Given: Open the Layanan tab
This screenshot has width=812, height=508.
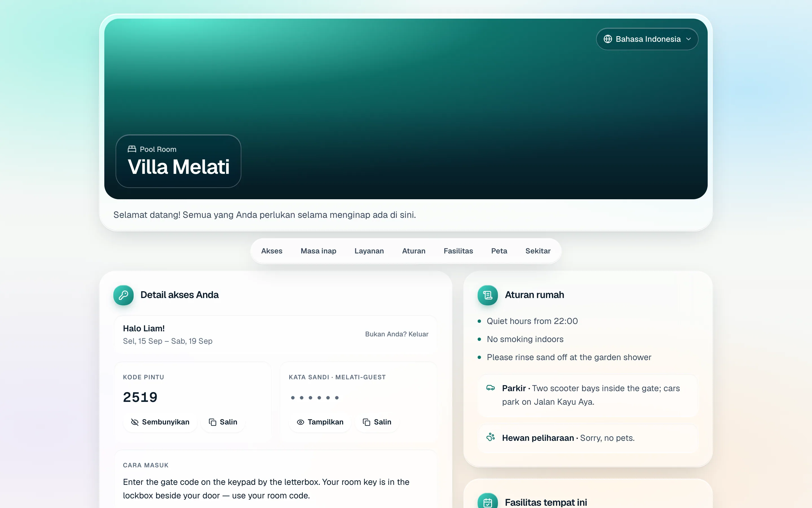Looking at the screenshot, I should (369, 251).
